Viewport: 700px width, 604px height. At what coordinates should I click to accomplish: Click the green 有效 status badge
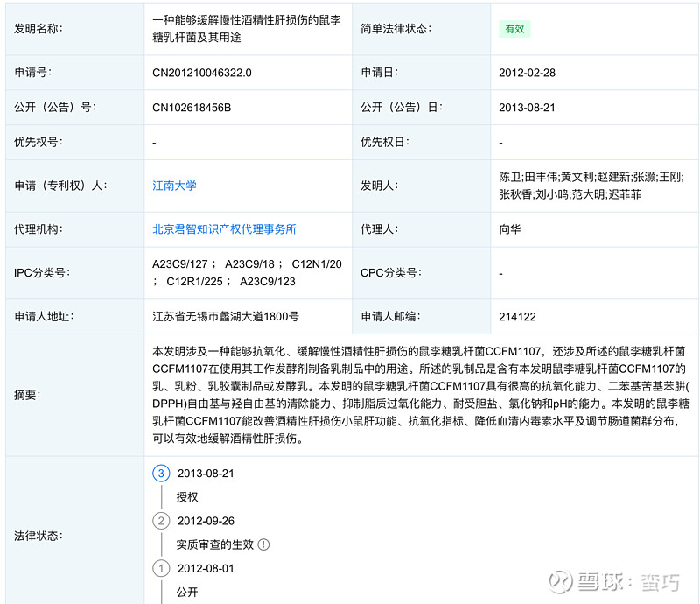point(514,29)
